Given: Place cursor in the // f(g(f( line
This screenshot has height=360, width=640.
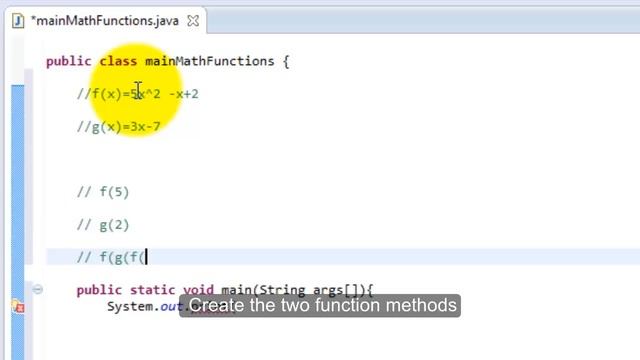Looking at the screenshot, I should click(x=343, y=257).
